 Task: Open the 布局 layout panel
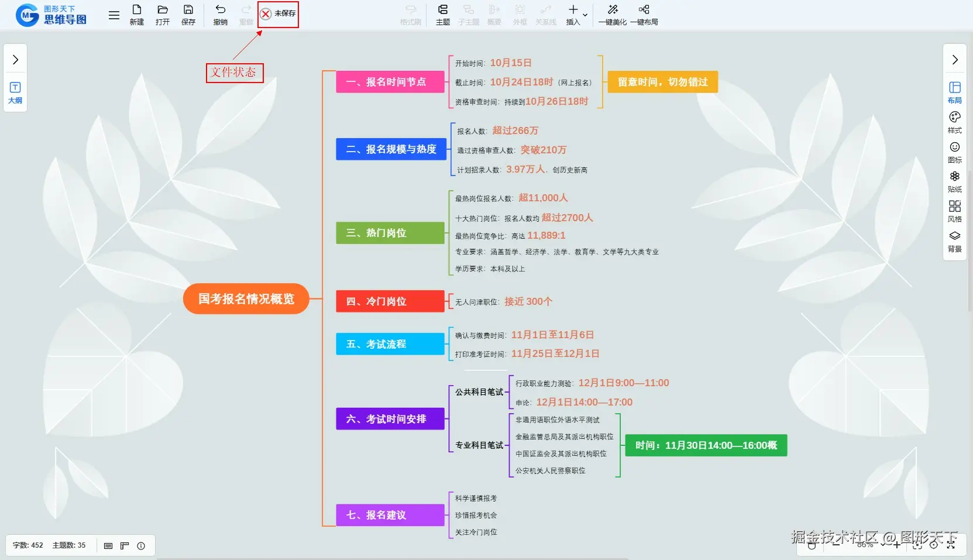[955, 92]
